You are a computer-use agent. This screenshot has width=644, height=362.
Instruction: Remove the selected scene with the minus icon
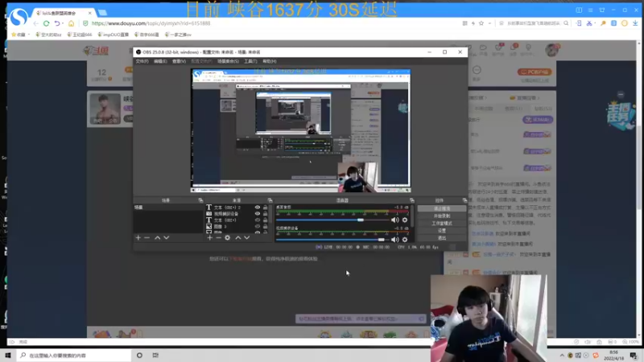tap(147, 237)
